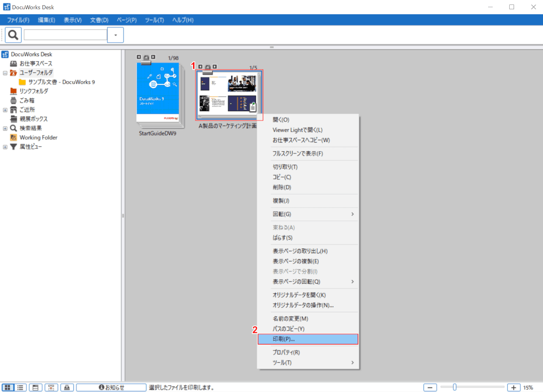Click previous page arrow on A製品のマーケティング計画
The height and width of the screenshot is (392, 543).
point(200,67)
